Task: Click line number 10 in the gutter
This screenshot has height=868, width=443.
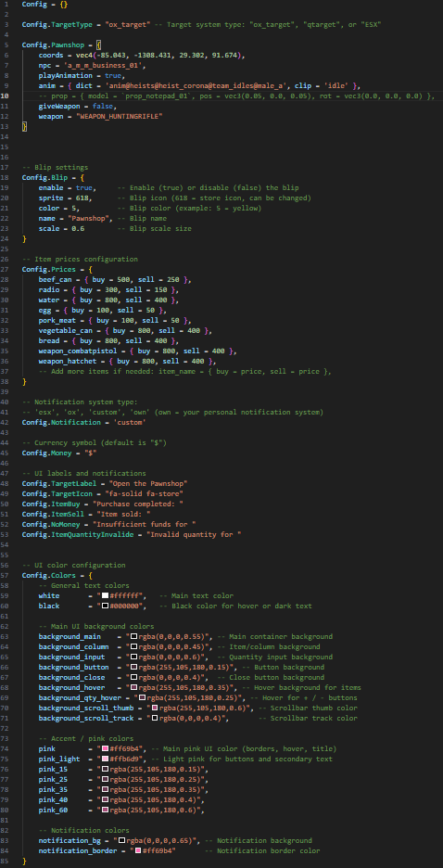Action: click(5, 96)
